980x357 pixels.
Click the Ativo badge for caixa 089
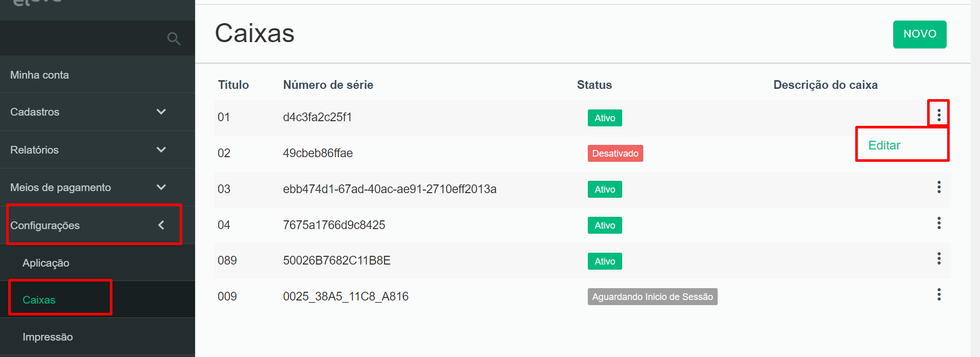605,261
